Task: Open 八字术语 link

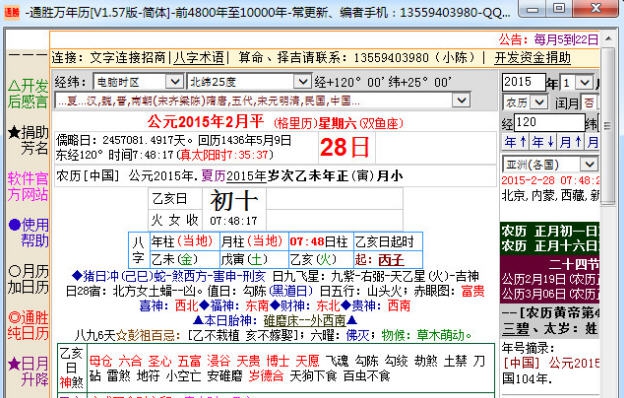Action: 199,58
